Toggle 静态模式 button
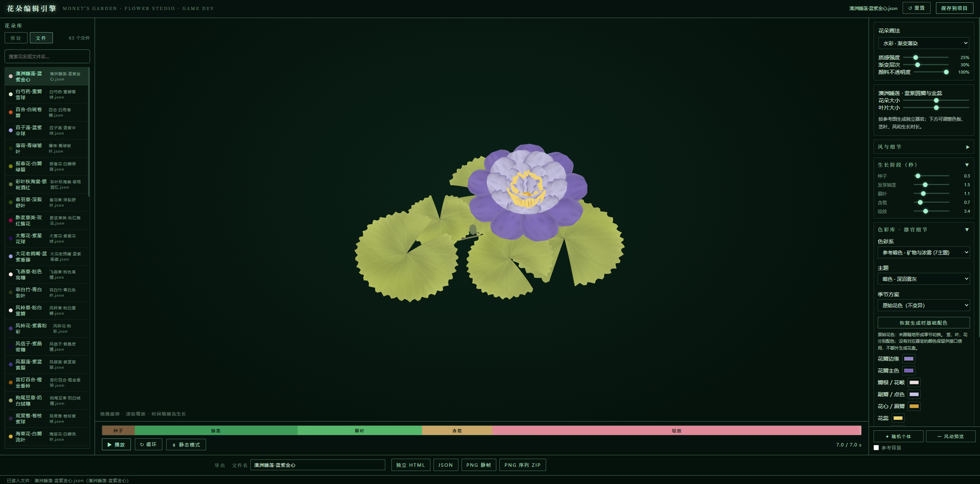This screenshot has width=980, height=484. [x=186, y=445]
